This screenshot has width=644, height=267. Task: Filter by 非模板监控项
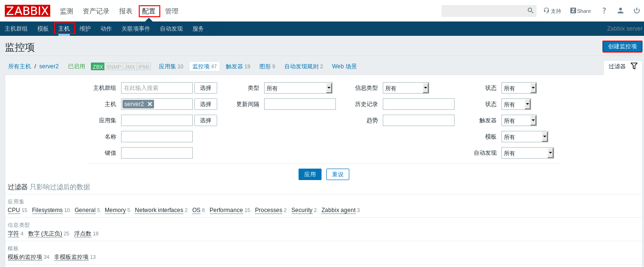tap(71, 257)
